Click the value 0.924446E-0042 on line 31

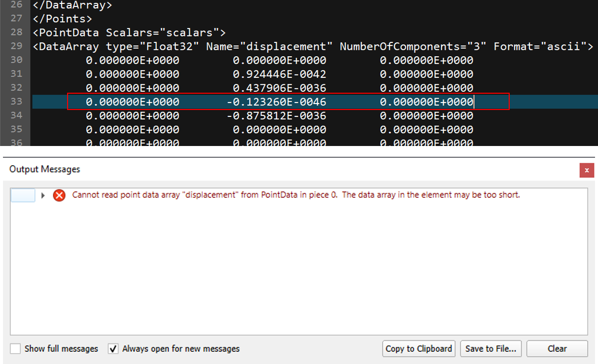tap(279, 74)
